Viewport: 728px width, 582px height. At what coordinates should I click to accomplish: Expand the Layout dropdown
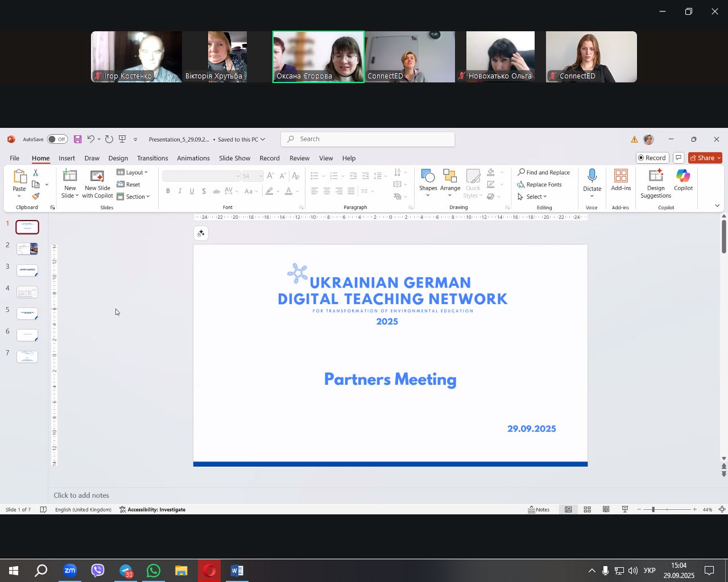133,172
